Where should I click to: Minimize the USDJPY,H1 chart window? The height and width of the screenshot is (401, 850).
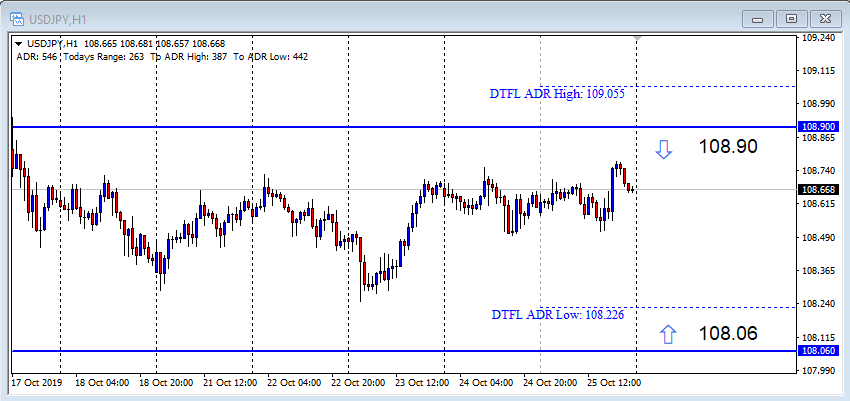[757, 20]
